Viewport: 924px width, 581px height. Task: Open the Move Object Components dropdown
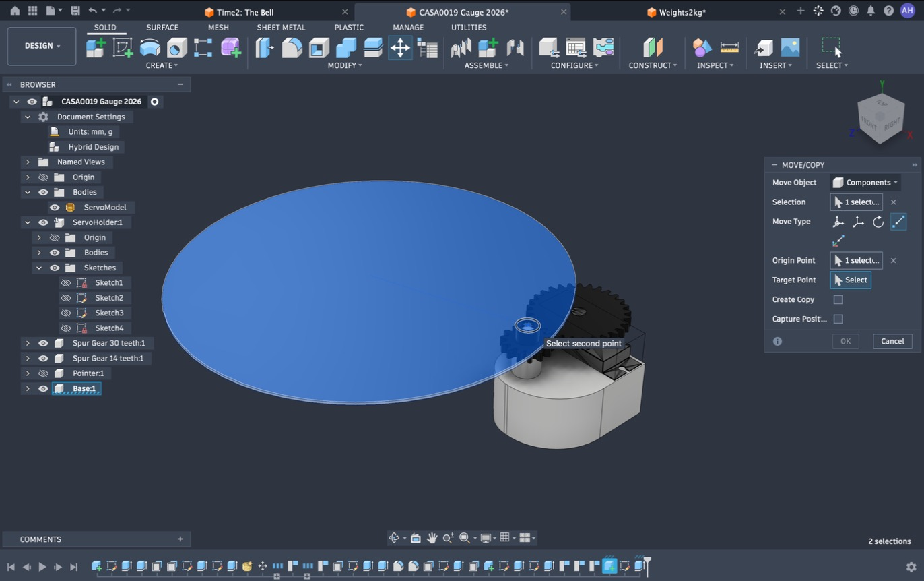pos(865,183)
